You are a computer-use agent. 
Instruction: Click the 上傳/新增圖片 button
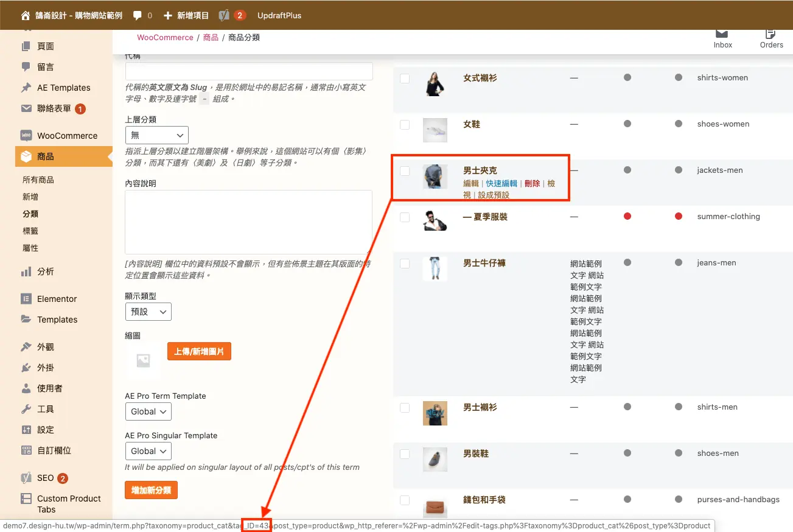[199, 351]
